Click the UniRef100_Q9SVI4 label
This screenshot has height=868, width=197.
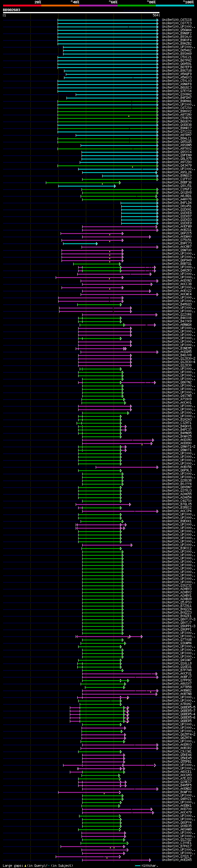(177, 152)
